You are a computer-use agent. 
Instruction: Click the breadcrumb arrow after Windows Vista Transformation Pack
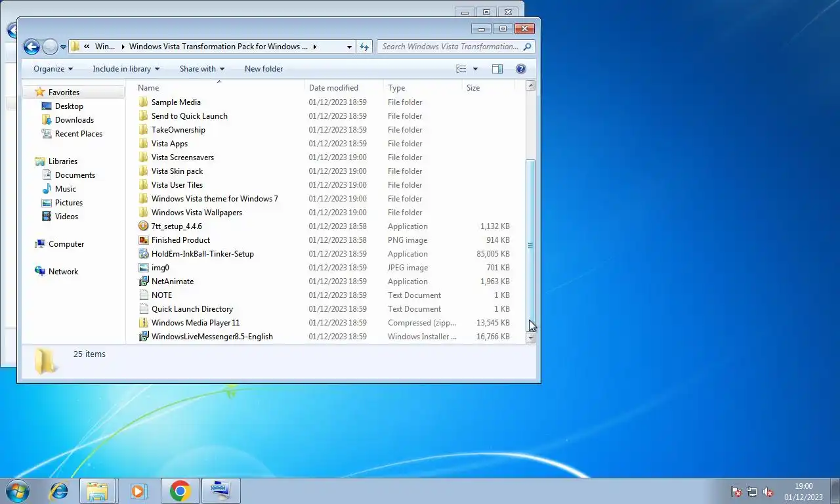point(315,47)
